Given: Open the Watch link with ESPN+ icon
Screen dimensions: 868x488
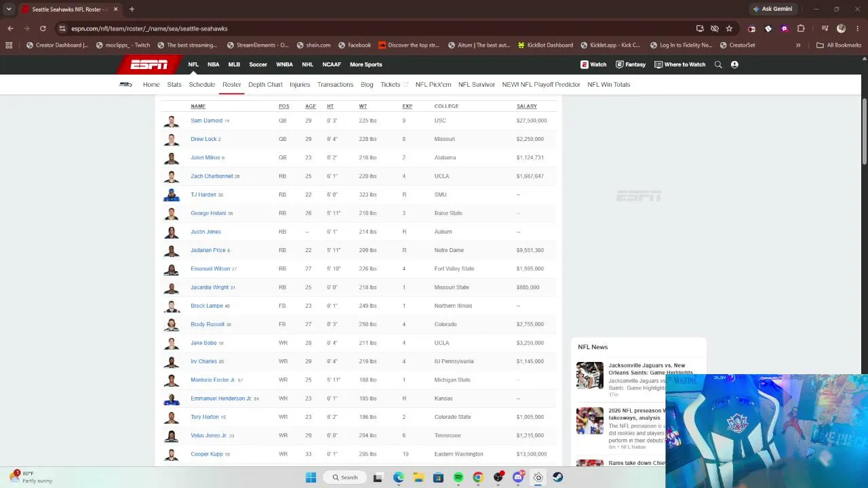Looking at the screenshot, I should click(593, 64).
